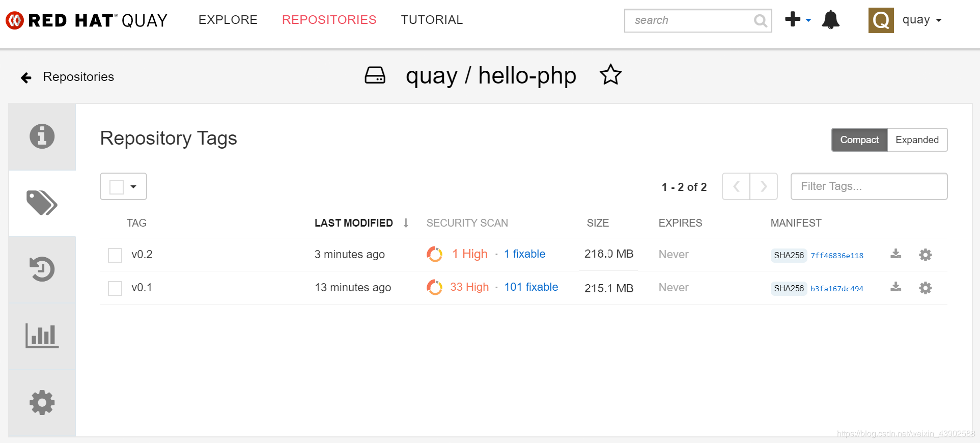Open the 33 High vulnerability report
The width and height of the screenshot is (980, 443).
469,287
